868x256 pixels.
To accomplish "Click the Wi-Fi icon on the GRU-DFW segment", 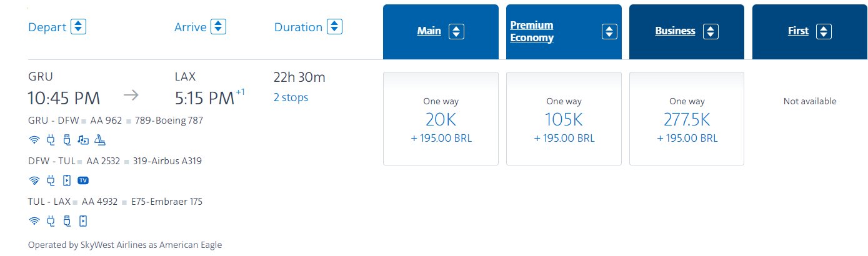I will [x=35, y=140].
